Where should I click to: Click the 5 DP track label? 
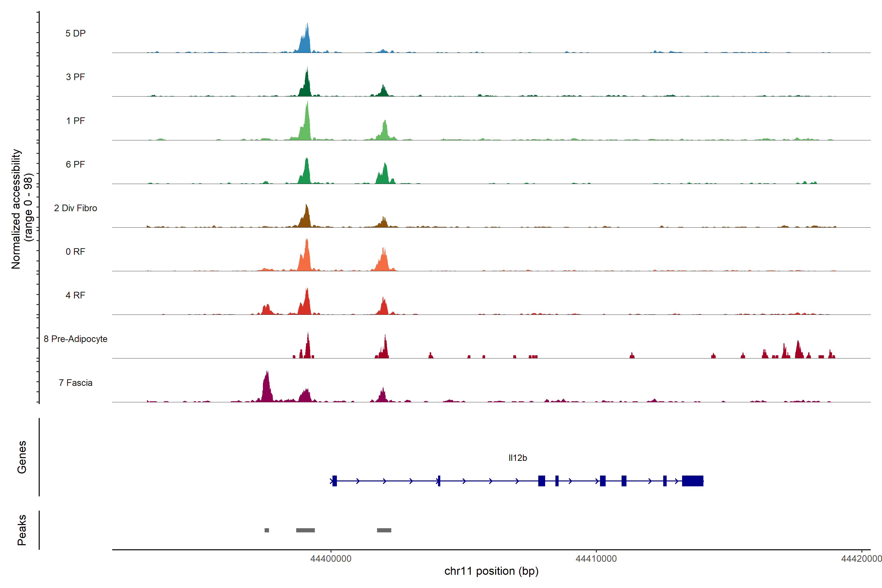[75, 33]
